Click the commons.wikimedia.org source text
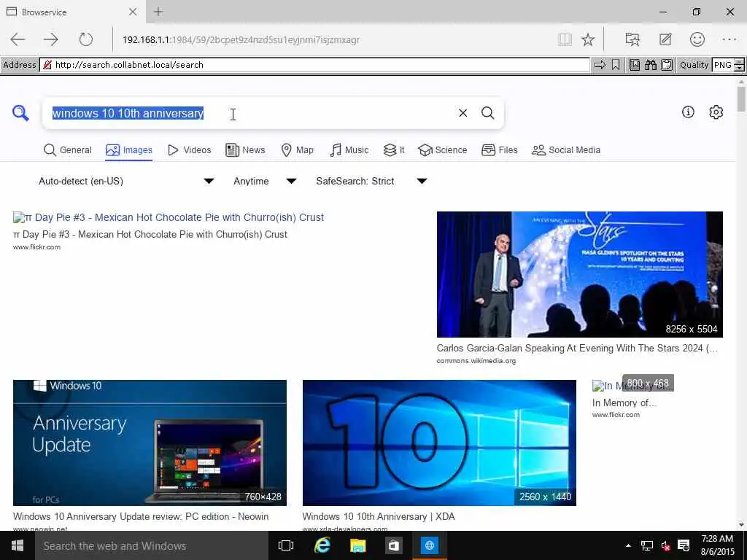The image size is (747, 560). 476,361
